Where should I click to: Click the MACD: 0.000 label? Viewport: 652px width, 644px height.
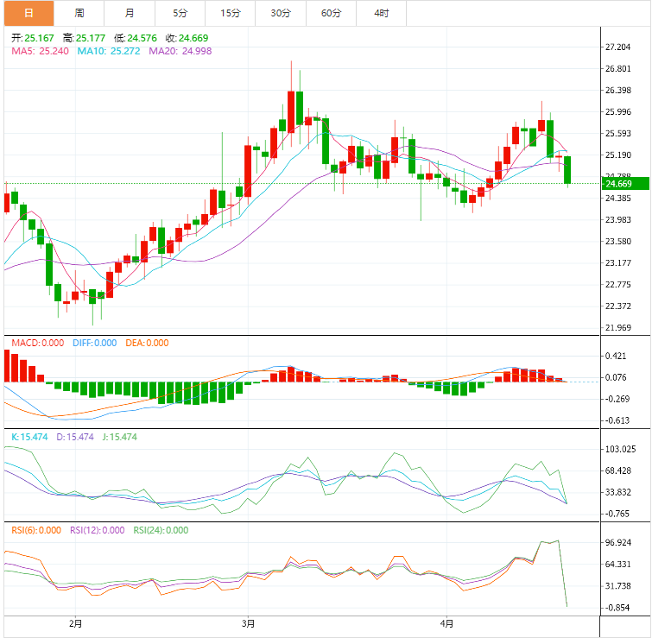pyautogui.click(x=37, y=343)
